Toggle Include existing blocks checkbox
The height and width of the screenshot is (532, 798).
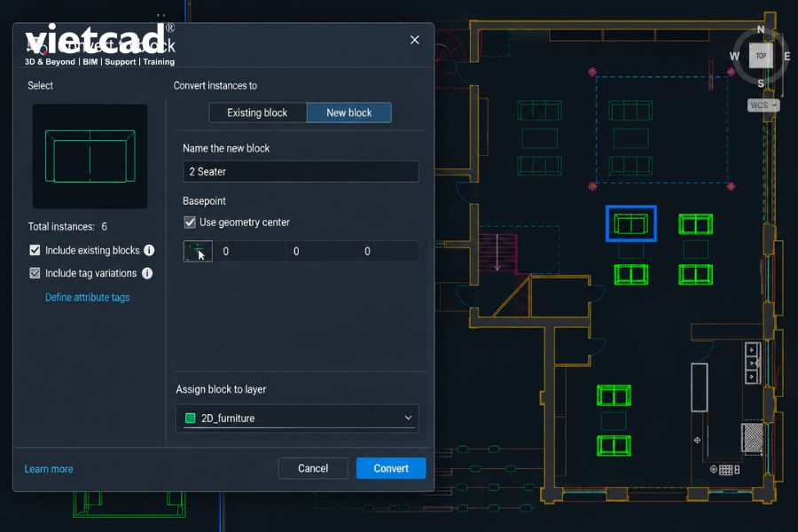point(35,250)
